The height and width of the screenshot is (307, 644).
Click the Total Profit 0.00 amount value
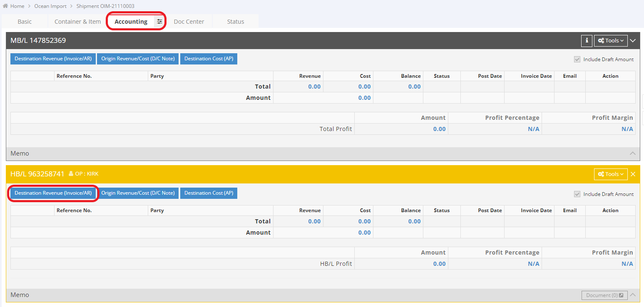point(440,129)
